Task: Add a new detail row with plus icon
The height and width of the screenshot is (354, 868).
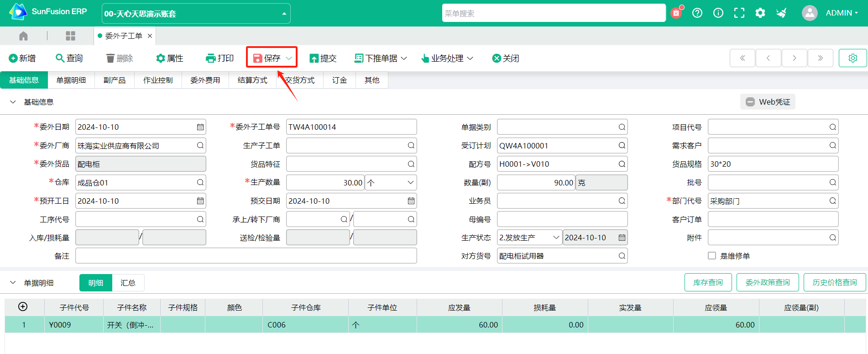Action: [x=23, y=307]
